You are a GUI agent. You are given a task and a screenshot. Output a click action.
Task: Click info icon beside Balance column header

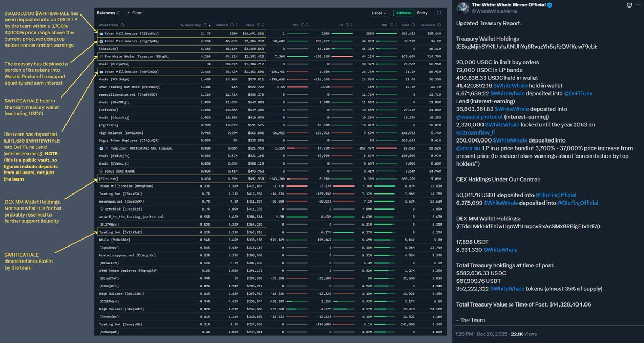tap(232, 25)
